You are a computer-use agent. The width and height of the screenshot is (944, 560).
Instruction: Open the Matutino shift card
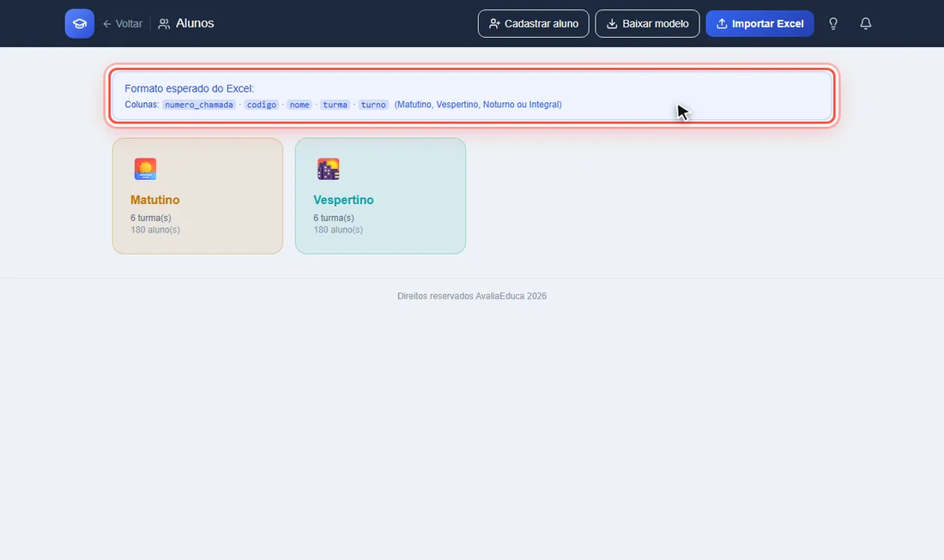(x=197, y=196)
